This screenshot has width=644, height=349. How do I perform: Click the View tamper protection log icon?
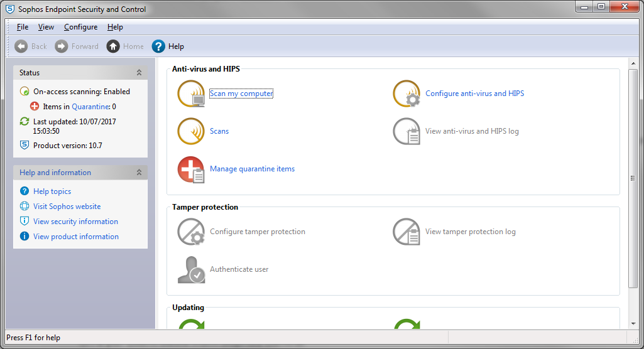point(407,232)
